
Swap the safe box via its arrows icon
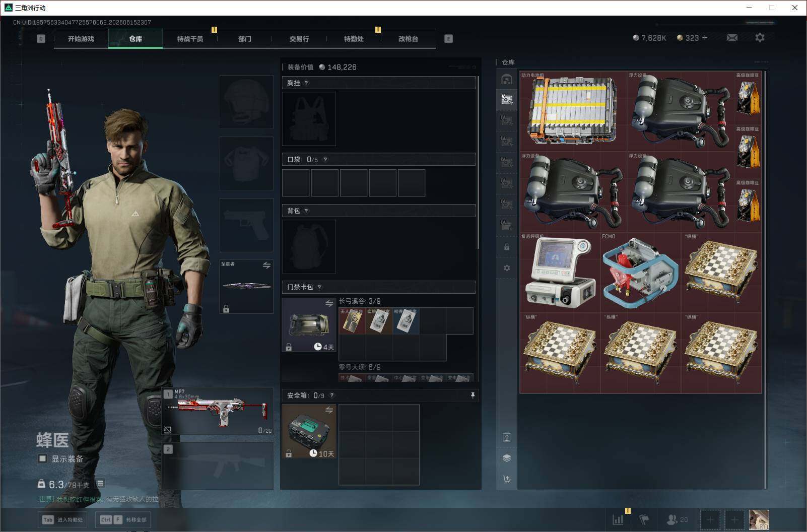click(x=329, y=410)
